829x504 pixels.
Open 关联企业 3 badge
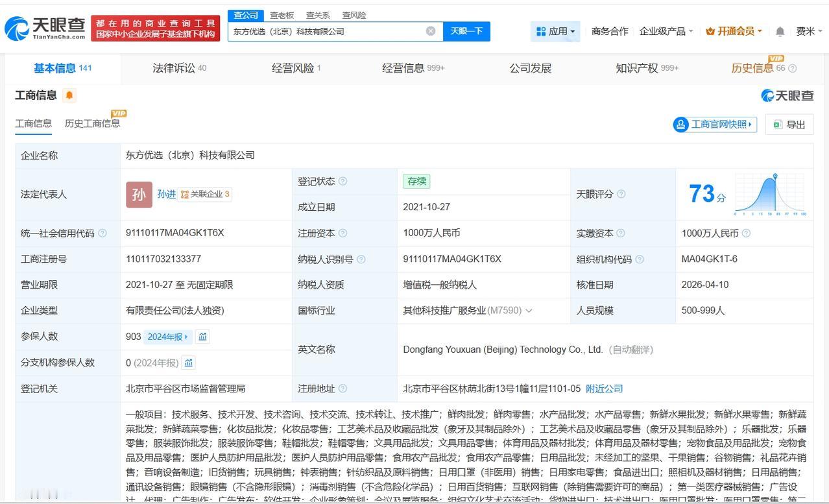[205, 194]
